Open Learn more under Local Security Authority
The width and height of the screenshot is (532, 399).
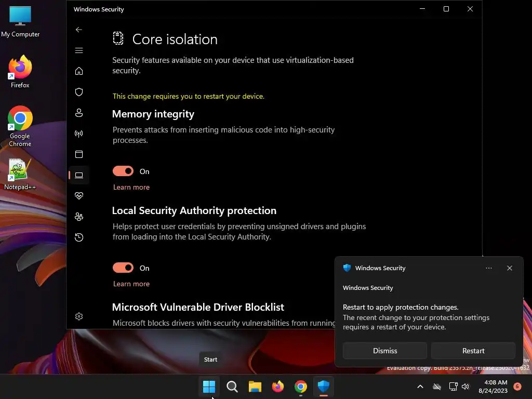click(x=131, y=284)
